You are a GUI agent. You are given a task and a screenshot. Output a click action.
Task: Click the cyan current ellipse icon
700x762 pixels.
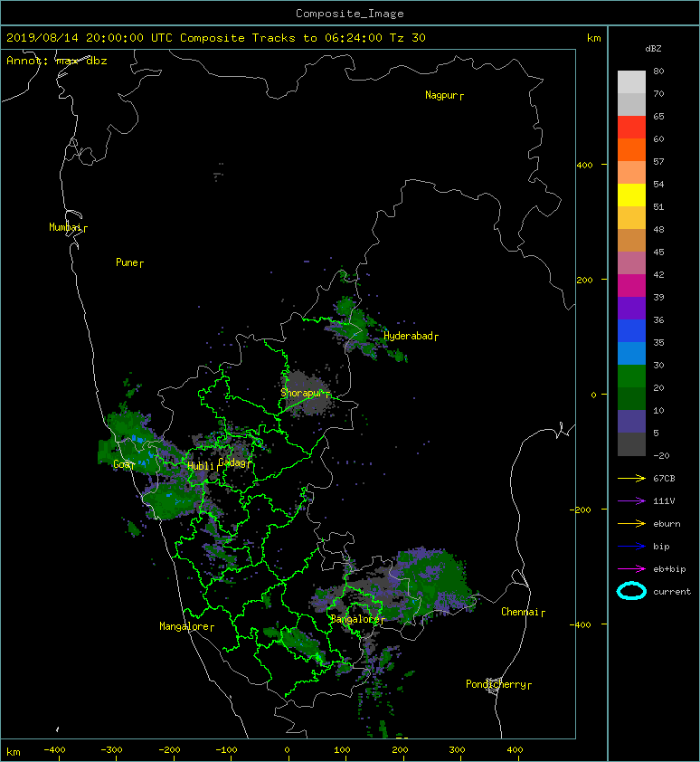[x=631, y=591]
